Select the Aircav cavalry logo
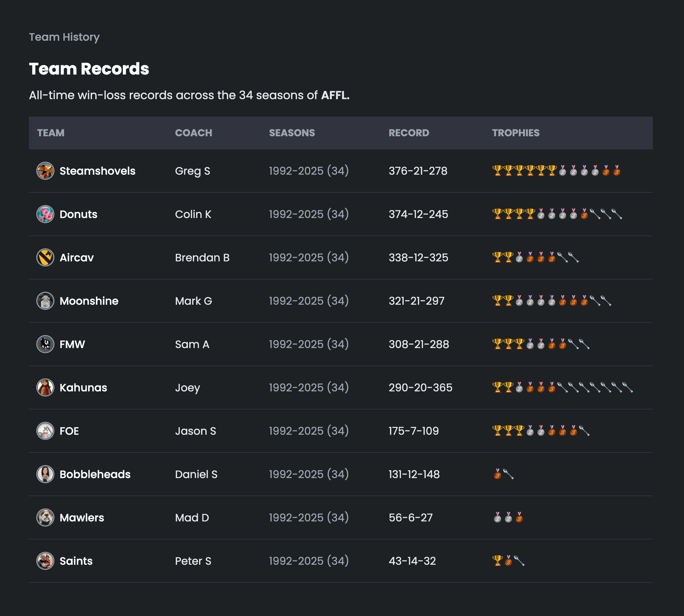Screen dimensions: 684x616 [45, 257]
